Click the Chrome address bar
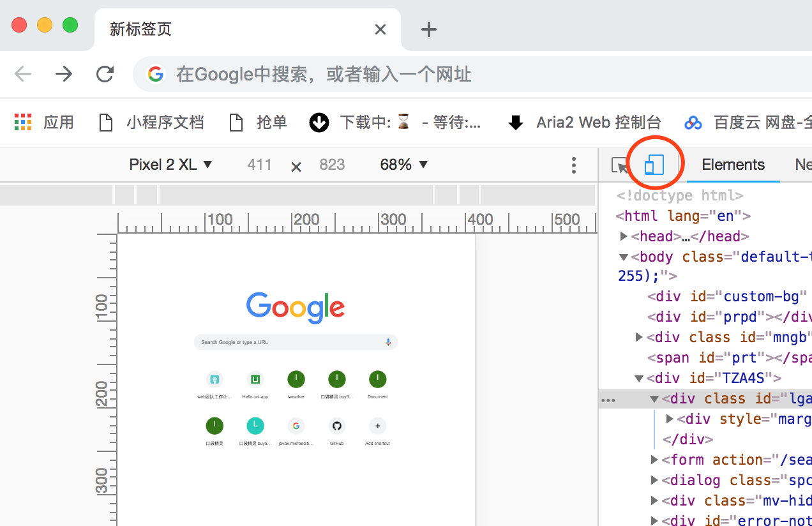The width and height of the screenshot is (812, 526). [383, 74]
